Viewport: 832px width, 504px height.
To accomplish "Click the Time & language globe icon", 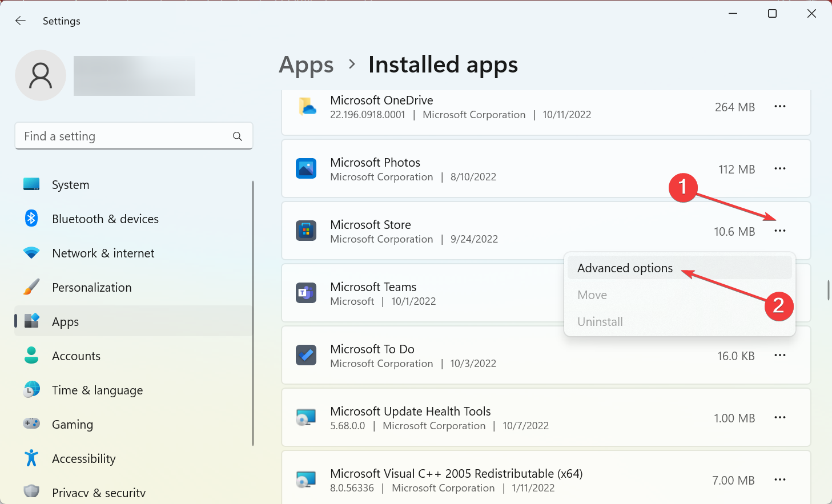I will coord(31,389).
